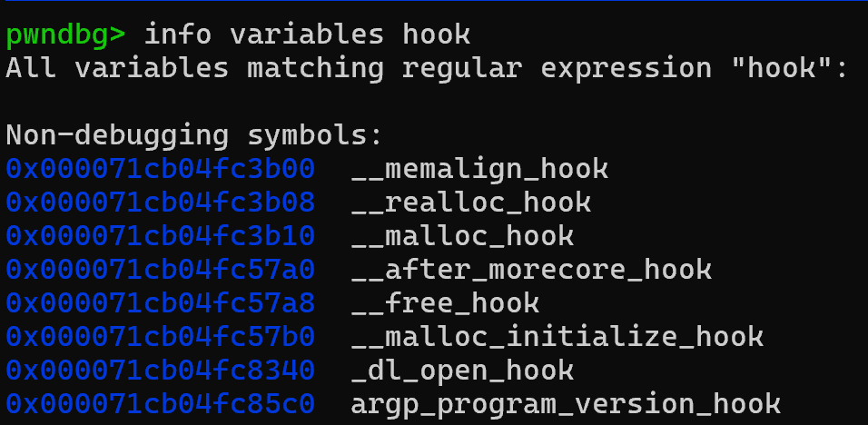Click the address 0x000071cb04fc57a8

click(x=160, y=303)
